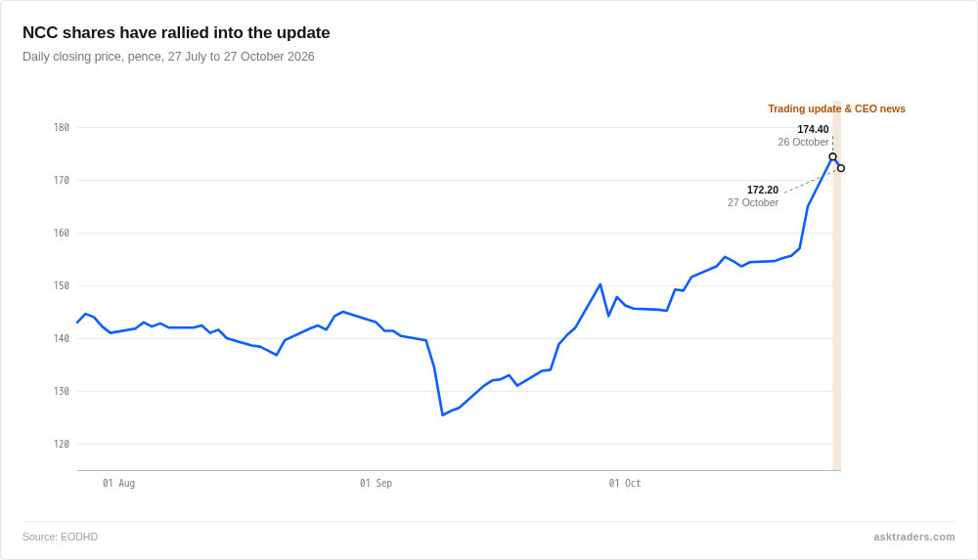Click the chart title 'NCC shares have rallied into the update'
Screen dimensions: 978x560
176,32
